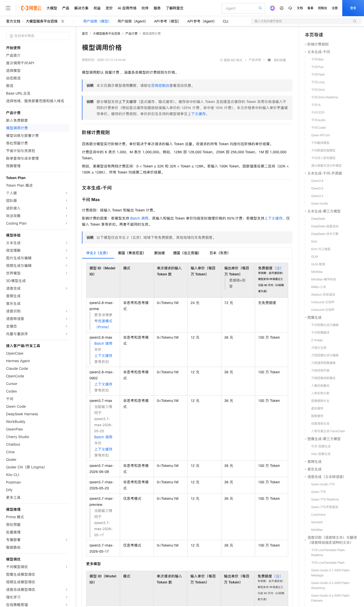Jump to 千问 Max in 本页导读

317,59
